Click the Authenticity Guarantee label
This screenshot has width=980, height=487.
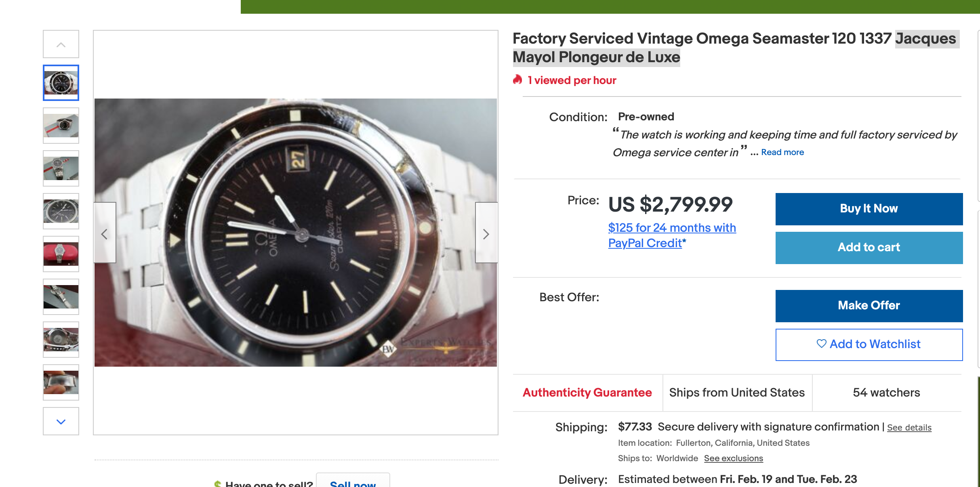[x=587, y=393]
